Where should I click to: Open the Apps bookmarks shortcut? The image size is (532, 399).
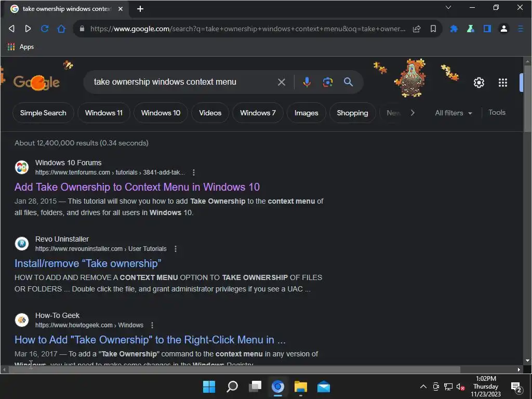tap(21, 47)
